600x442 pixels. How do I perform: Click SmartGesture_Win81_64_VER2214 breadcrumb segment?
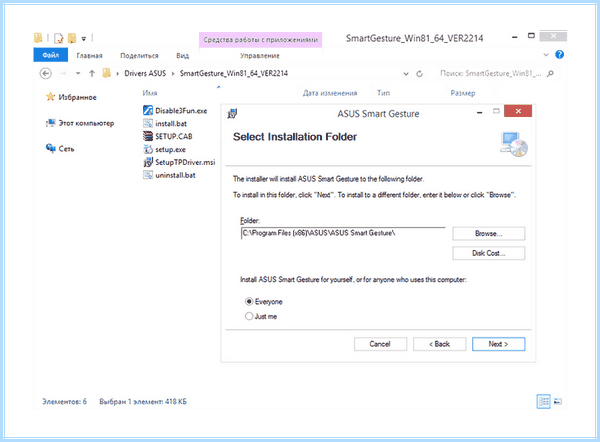coord(234,73)
